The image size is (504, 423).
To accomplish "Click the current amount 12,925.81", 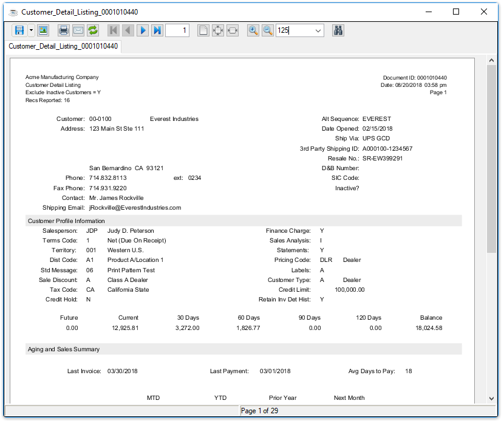I will (x=125, y=328).
